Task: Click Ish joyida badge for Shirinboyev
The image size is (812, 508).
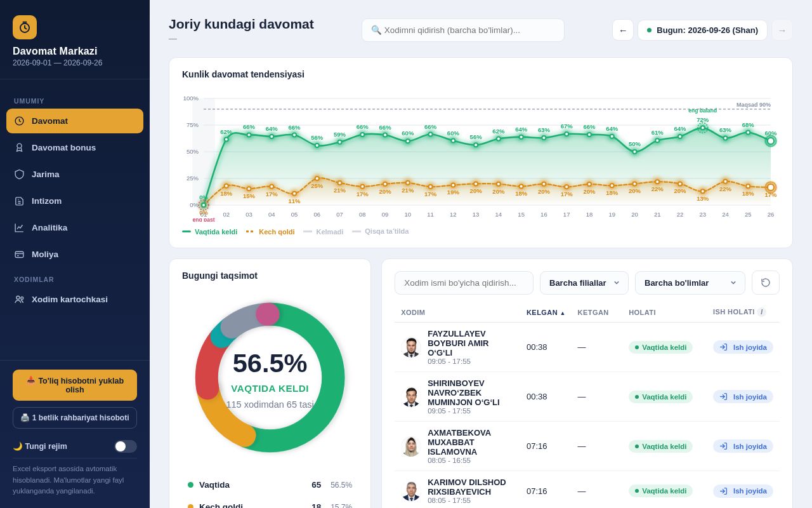Action: [x=743, y=397]
